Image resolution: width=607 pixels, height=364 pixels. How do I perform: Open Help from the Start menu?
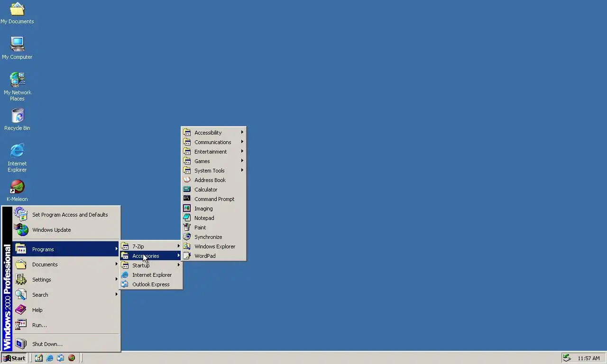coord(66,310)
